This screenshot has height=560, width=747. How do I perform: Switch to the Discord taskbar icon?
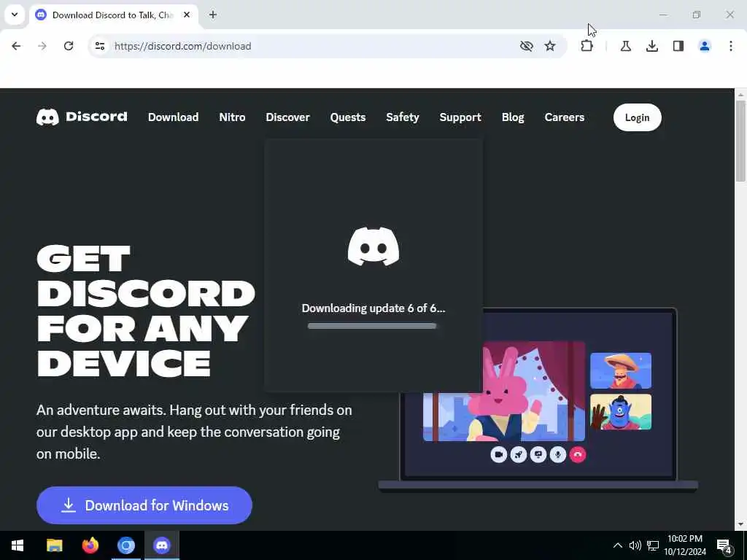162,545
